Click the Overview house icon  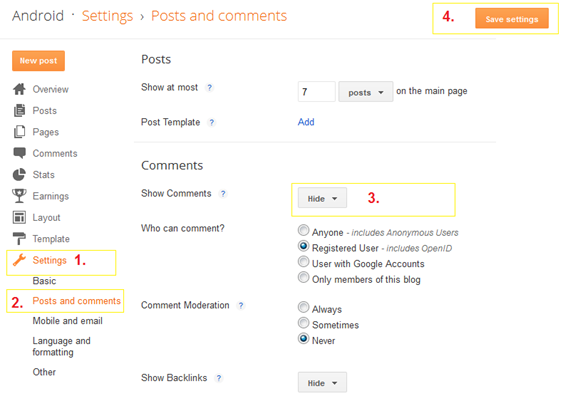pos(19,89)
